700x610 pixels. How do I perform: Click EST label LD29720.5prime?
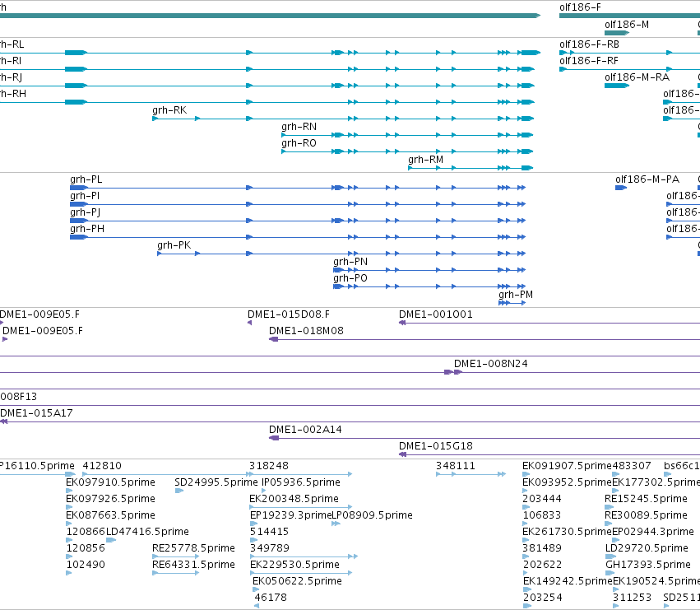point(646,548)
